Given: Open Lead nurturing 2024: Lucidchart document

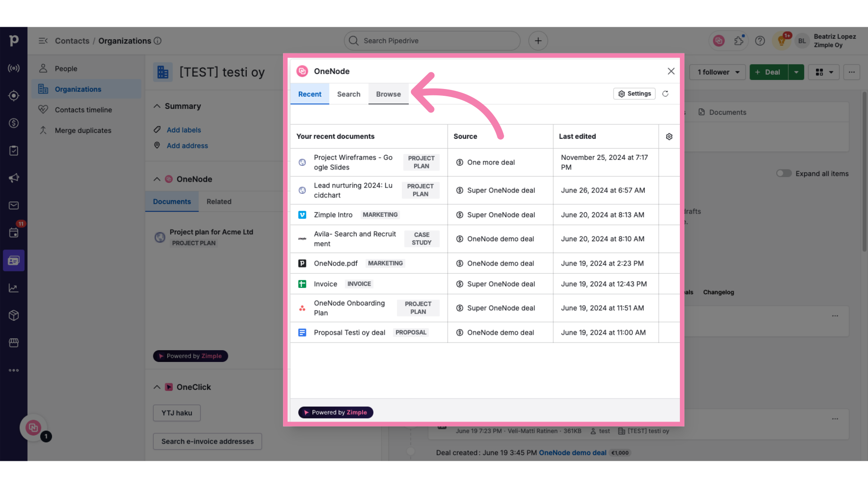Looking at the screenshot, I should click(353, 190).
